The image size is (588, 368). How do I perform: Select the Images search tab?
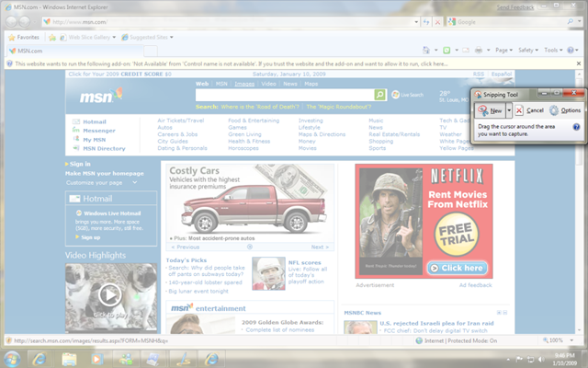point(245,84)
